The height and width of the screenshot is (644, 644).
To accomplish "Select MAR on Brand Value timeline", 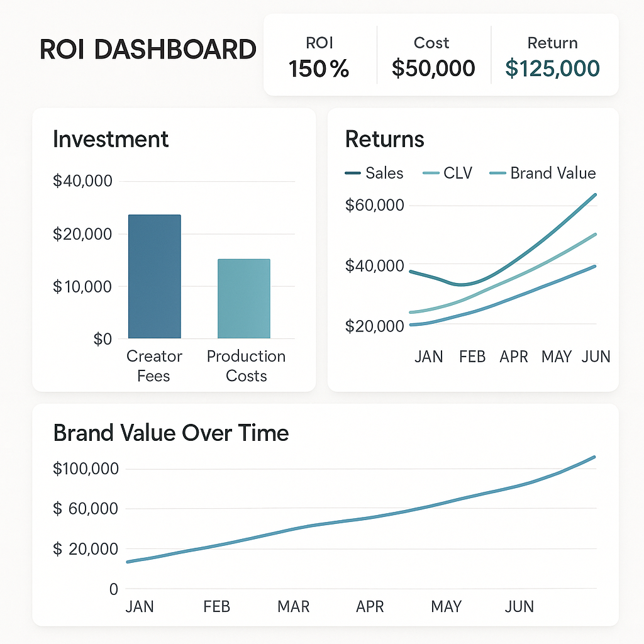I will click(x=294, y=607).
